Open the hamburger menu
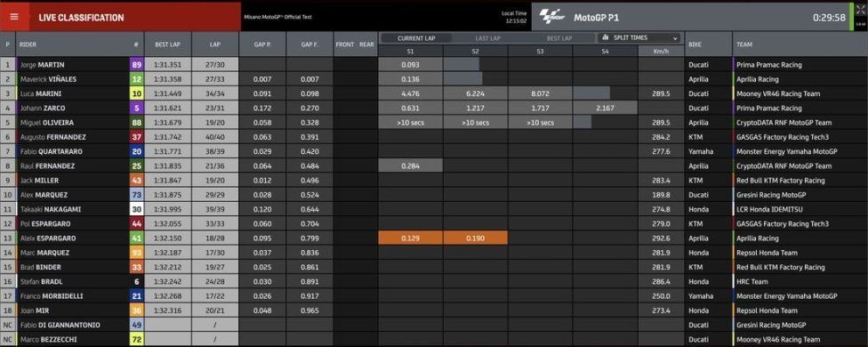Screen dimensions: 868x347 pos(14,17)
